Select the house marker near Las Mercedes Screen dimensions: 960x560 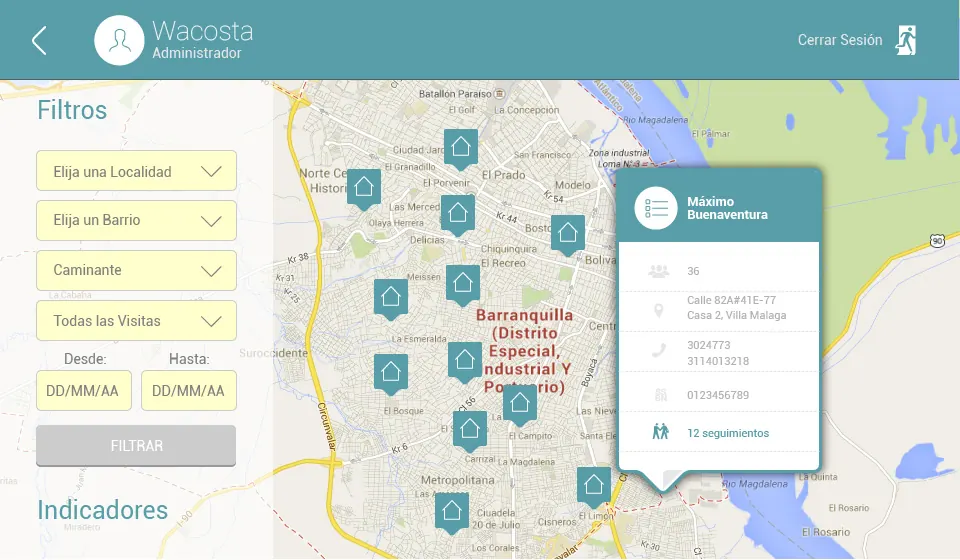pyautogui.click(x=458, y=215)
